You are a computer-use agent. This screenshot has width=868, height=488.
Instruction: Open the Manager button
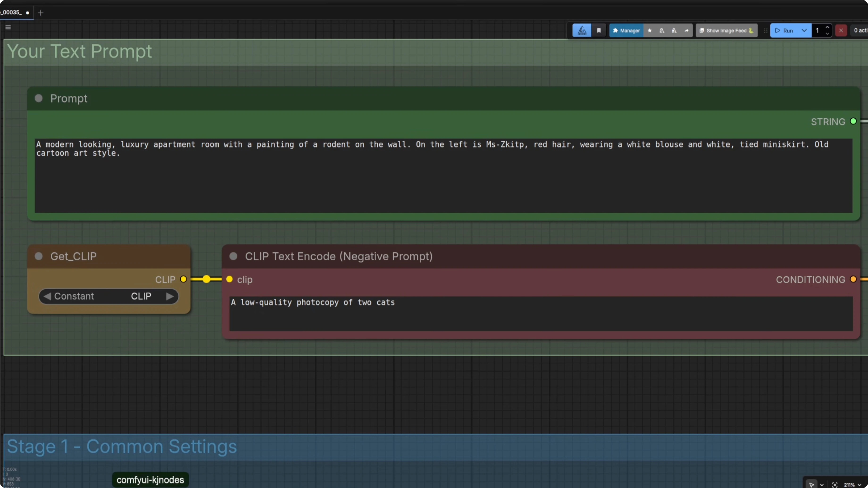tap(626, 30)
